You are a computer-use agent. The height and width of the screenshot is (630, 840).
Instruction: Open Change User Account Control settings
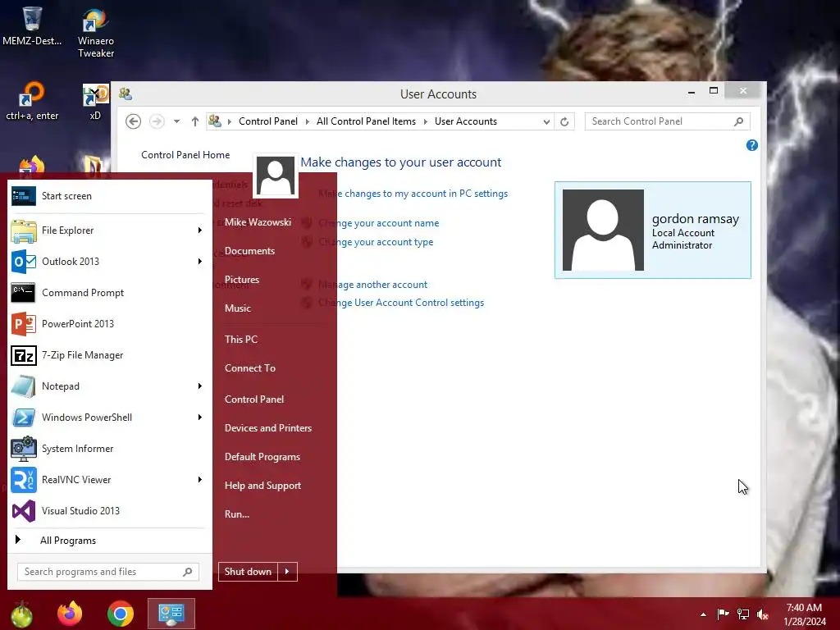[x=401, y=303]
